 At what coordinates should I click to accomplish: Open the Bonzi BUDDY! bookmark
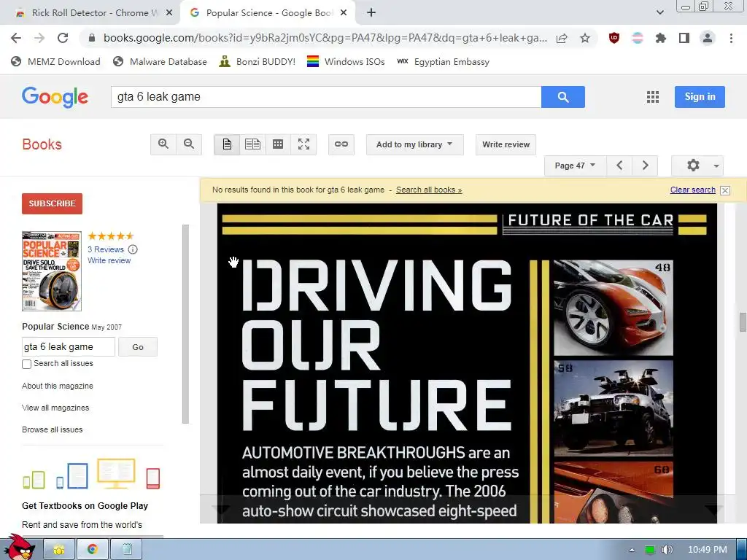258,61
